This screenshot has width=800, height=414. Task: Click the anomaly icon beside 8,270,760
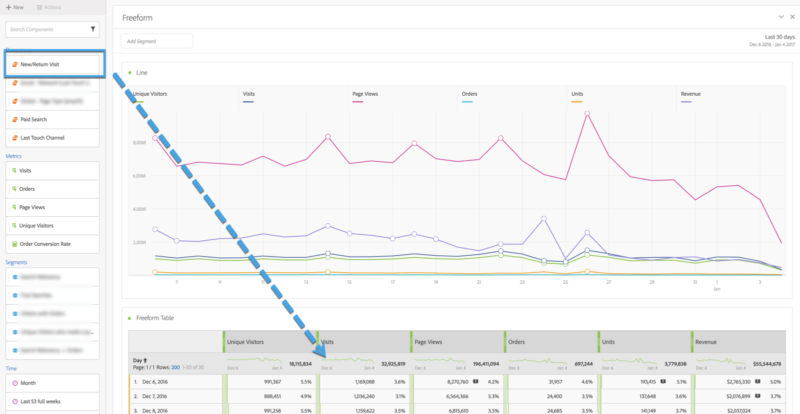point(476,380)
